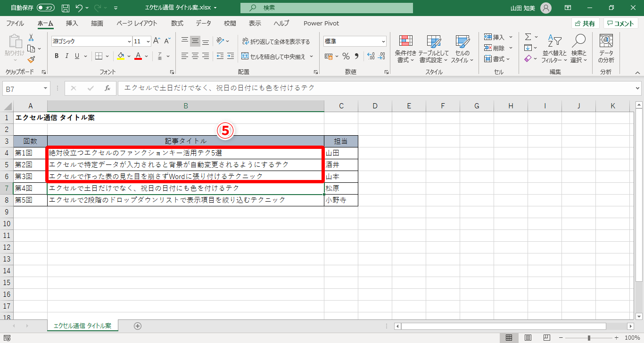Screen dimensions: 644x343
Task: Increase font size with the larger A icon
Action: (157, 41)
